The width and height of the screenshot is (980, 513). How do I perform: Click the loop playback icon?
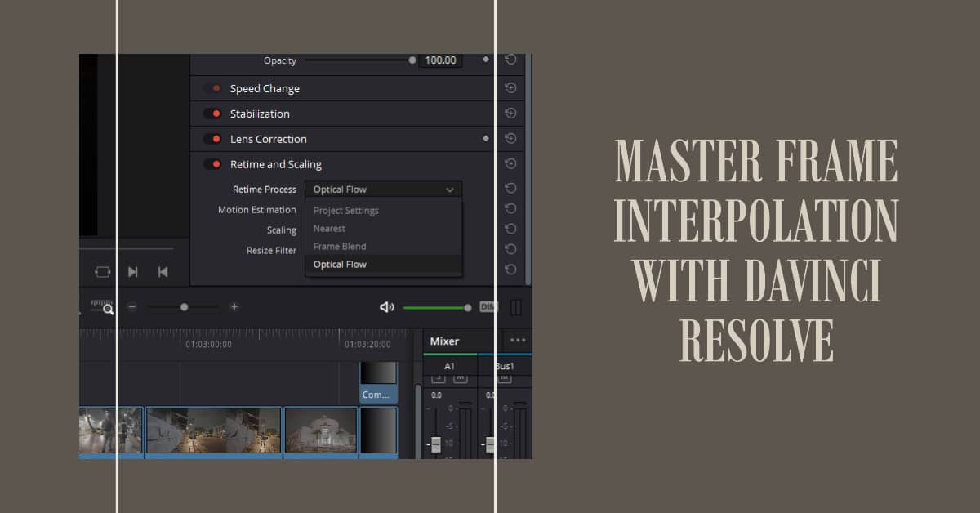101,271
